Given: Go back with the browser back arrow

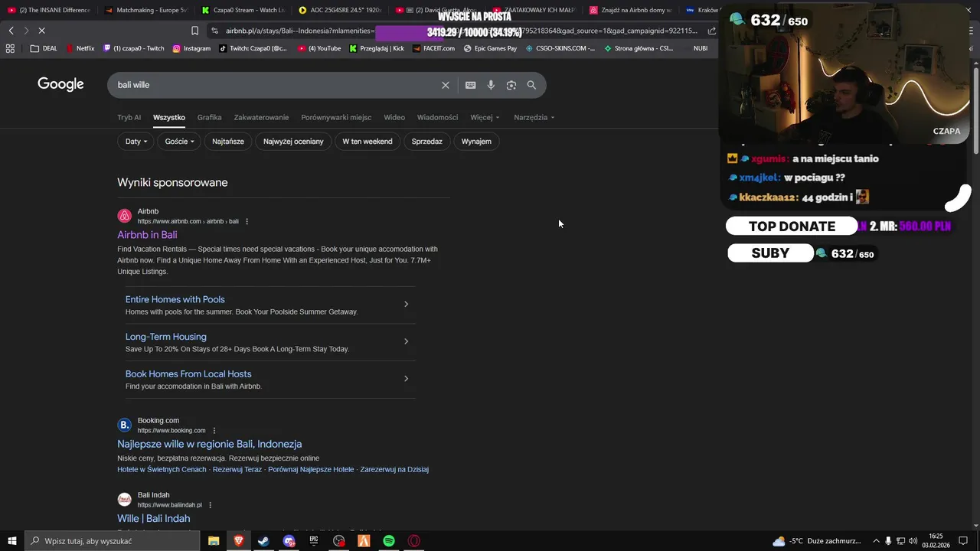Looking at the screenshot, I should coord(11,31).
